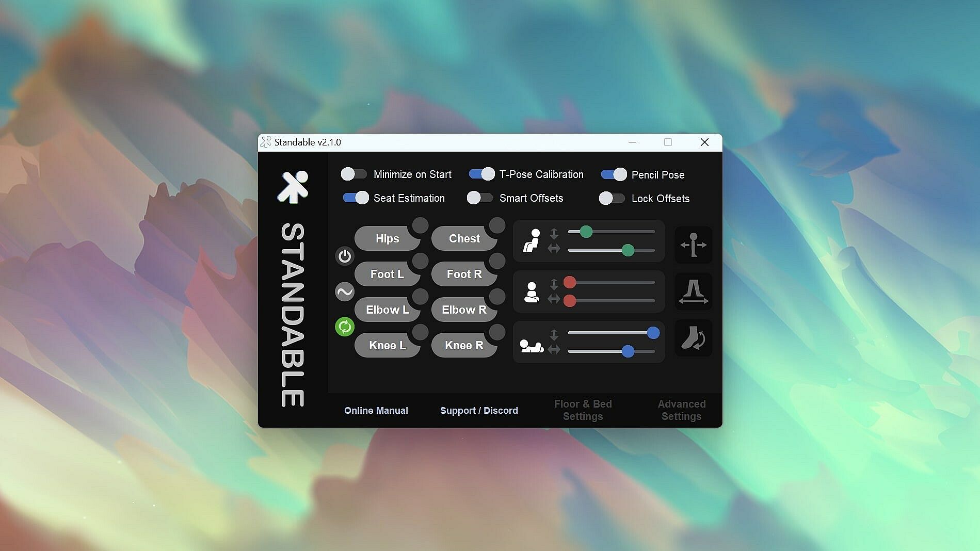Select the Knee L tracker button
This screenshot has width=980, height=551.
(388, 345)
